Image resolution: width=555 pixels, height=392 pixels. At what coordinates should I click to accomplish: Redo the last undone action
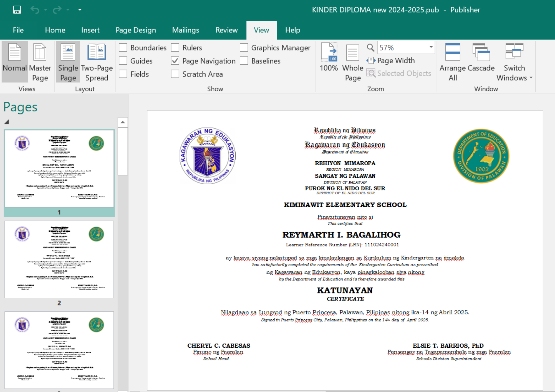57,10
